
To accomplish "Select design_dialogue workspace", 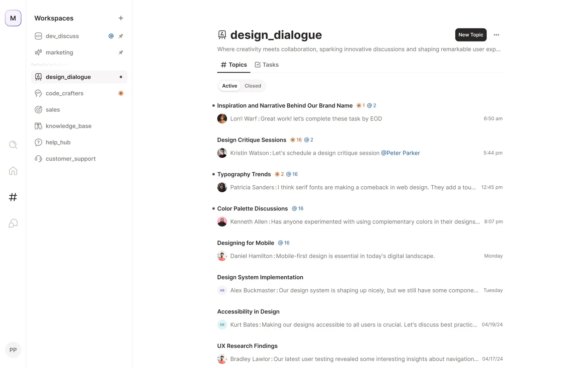I will tap(79, 77).
